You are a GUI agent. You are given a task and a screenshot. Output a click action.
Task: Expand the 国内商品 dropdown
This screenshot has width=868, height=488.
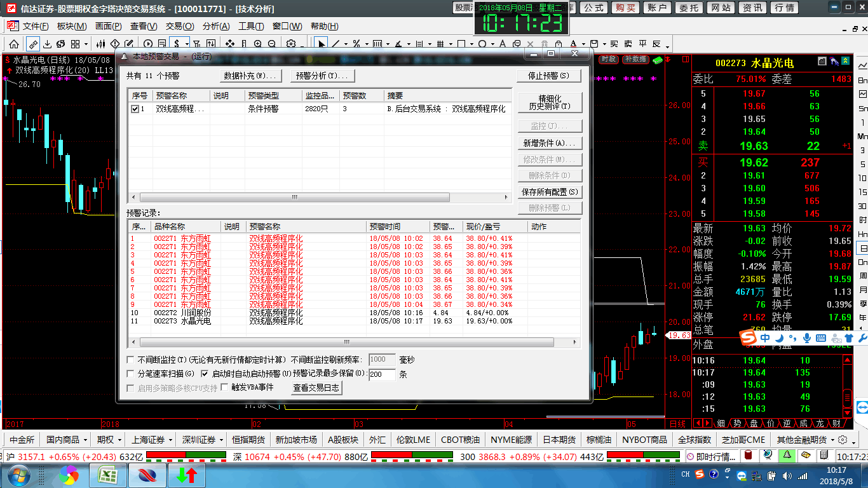click(x=84, y=440)
